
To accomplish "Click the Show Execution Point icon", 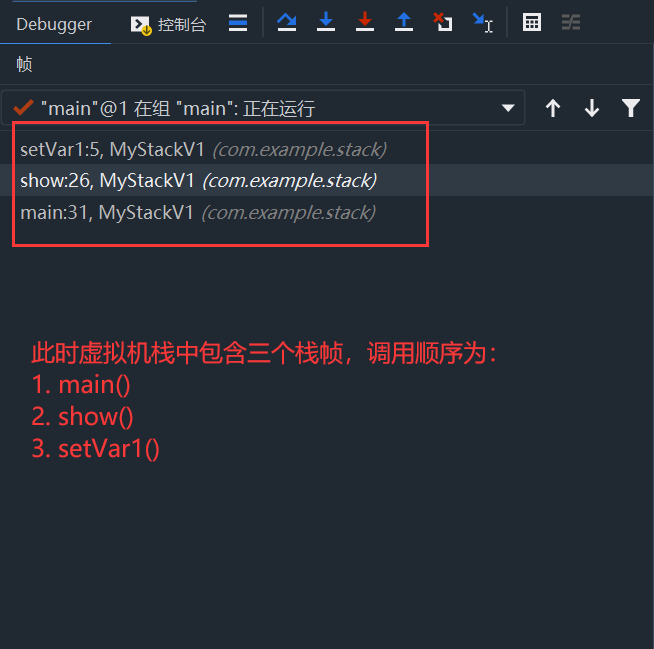I will (238, 23).
